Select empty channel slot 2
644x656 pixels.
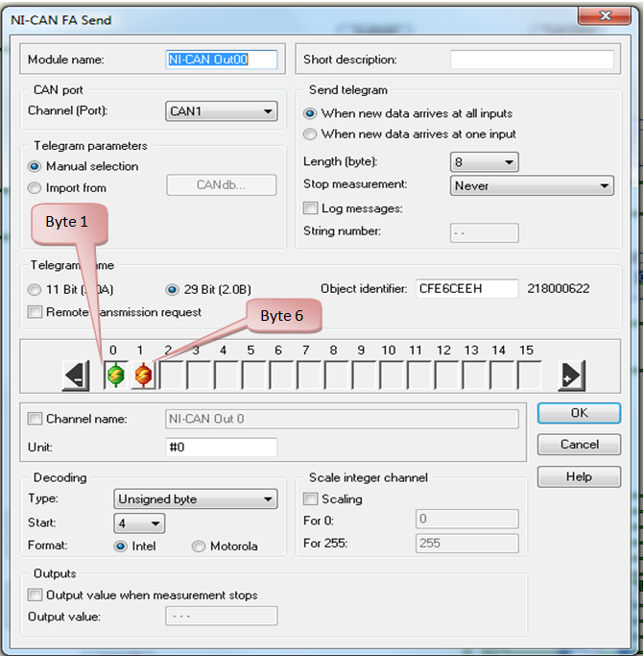point(171,375)
